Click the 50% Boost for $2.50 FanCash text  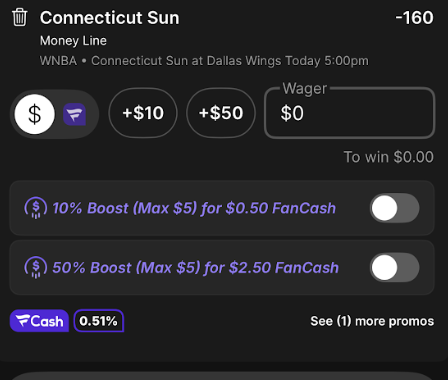pos(195,268)
